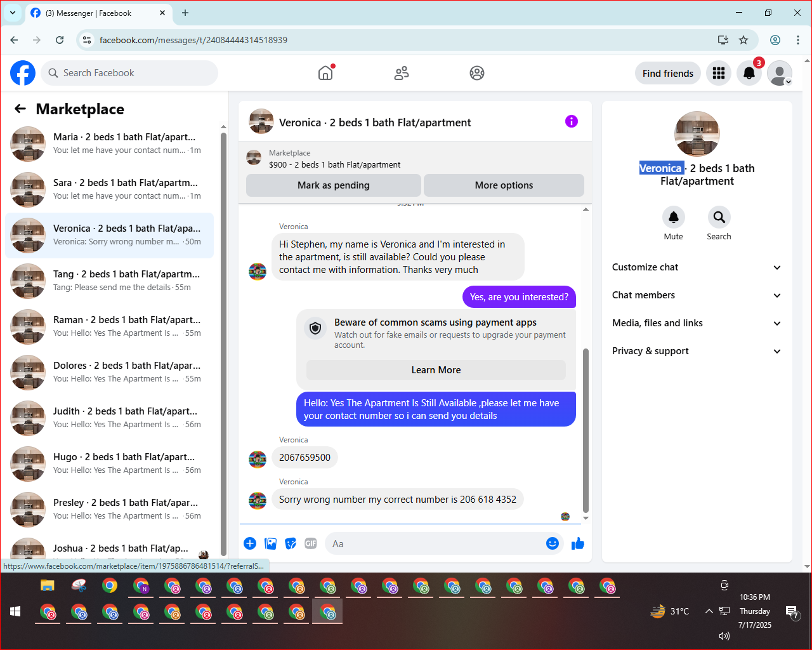
Task: Click Learn More on the scam warning
Action: pyautogui.click(x=436, y=370)
